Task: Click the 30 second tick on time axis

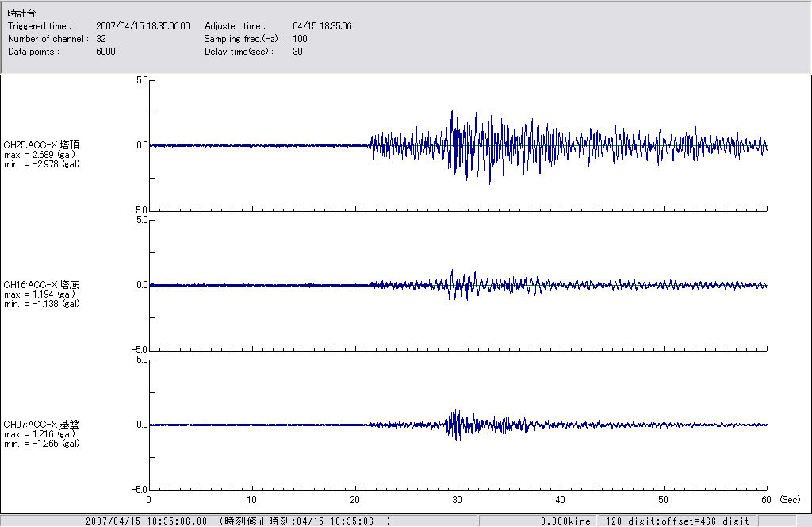Action: pos(458,500)
